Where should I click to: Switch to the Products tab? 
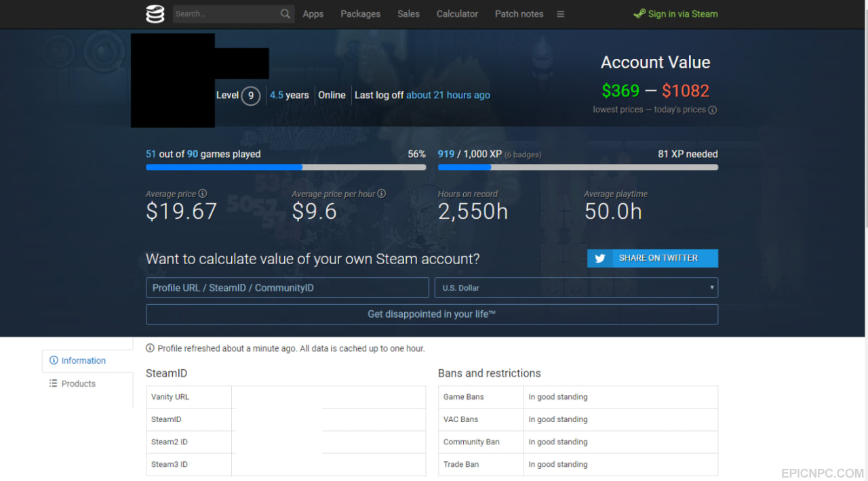click(87, 383)
